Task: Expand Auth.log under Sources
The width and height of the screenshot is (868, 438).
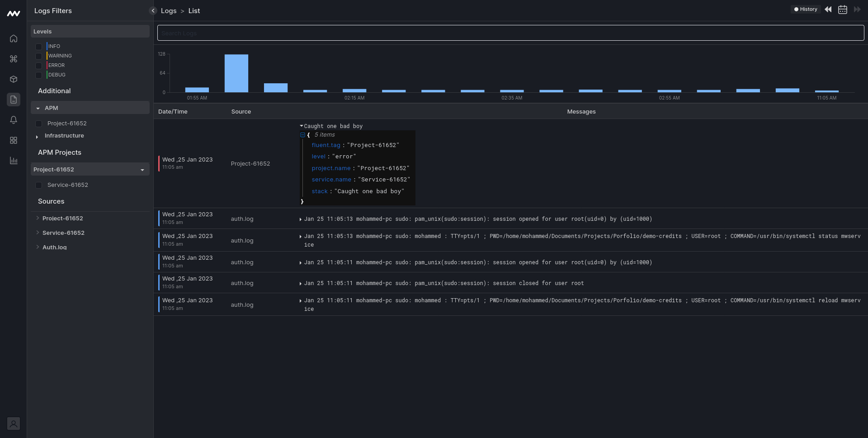Action: [38, 247]
